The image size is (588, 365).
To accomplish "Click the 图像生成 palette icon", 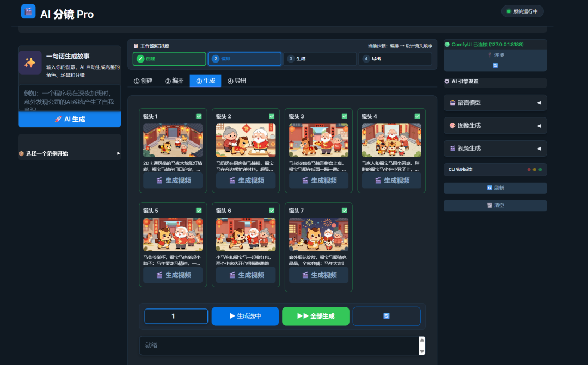I will click(x=452, y=126).
